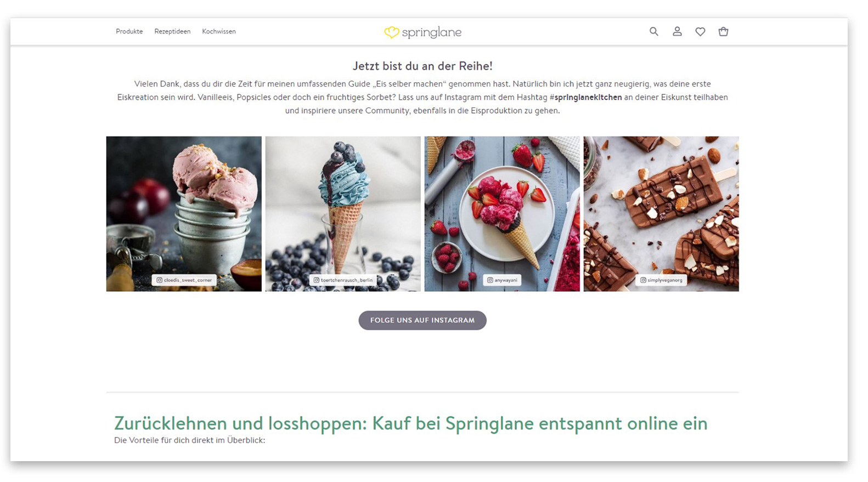Open the Rezeptideen menu
The image size is (868, 482).
pyautogui.click(x=172, y=32)
